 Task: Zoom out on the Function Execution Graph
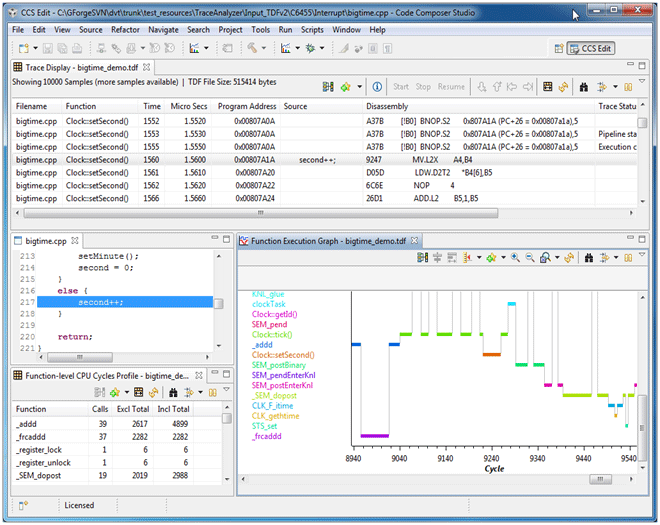pos(528,257)
